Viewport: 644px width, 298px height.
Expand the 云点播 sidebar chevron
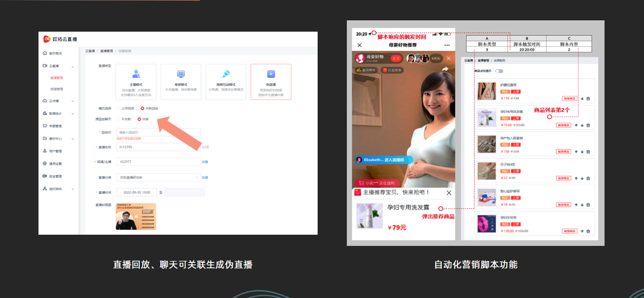(73, 101)
